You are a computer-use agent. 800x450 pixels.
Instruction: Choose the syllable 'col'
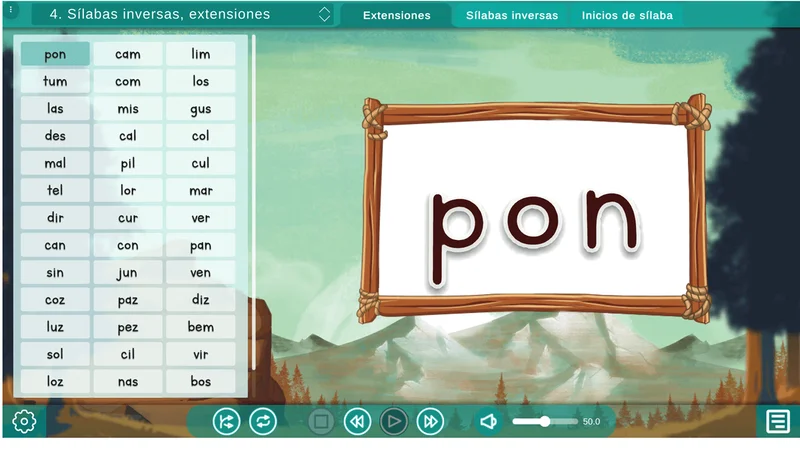(x=201, y=136)
